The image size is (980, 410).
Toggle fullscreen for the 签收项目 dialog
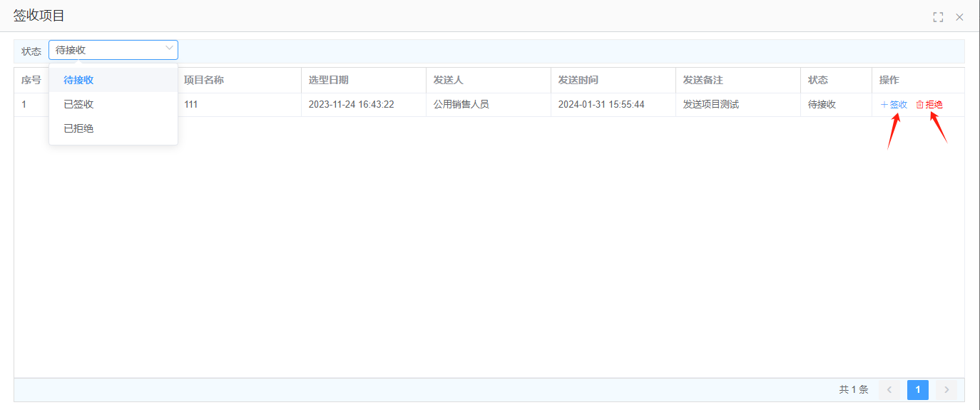point(938,17)
